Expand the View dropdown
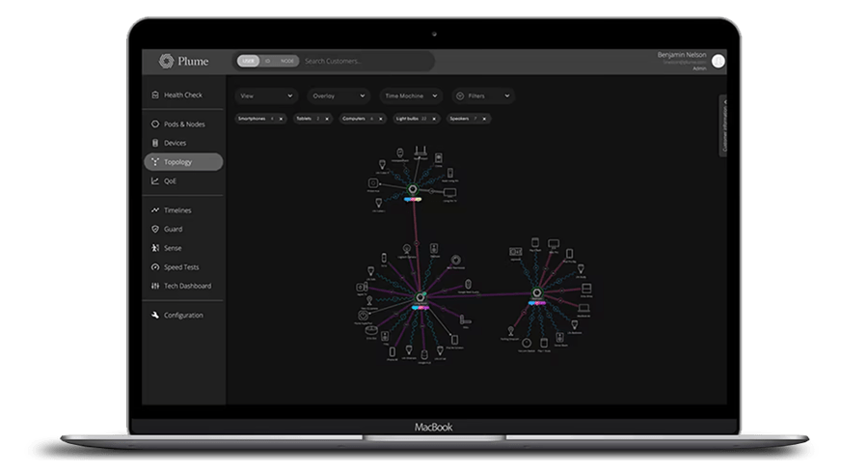The width and height of the screenshot is (868, 472). 266,97
